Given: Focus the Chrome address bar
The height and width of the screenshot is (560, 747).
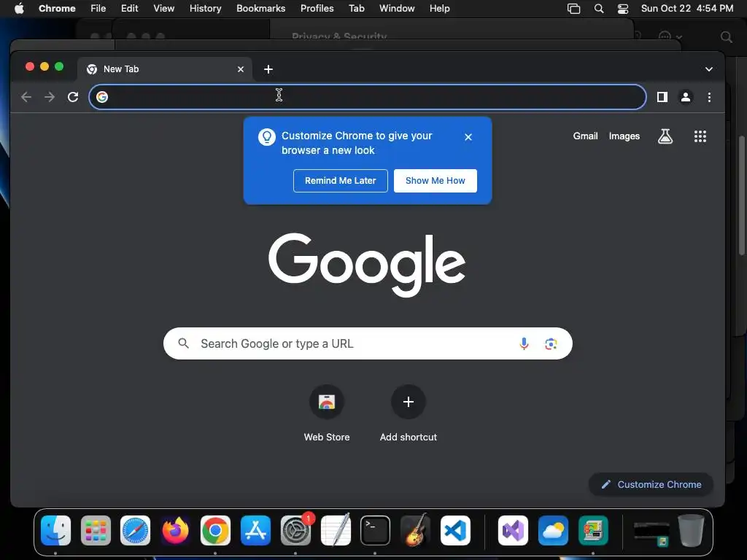Looking at the screenshot, I should [368, 97].
